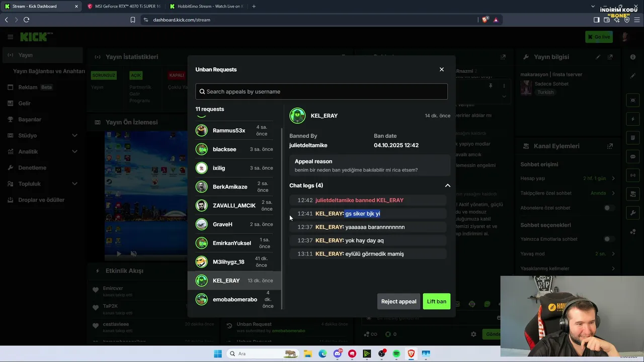Open Droplar ve ödüller in sidebar

(x=42, y=200)
